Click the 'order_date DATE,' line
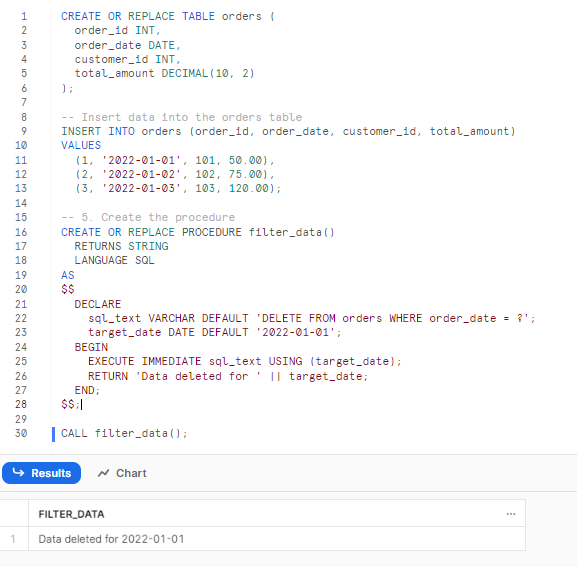This screenshot has height=567, width=577. pyautogui.click(x=127, y=45)
